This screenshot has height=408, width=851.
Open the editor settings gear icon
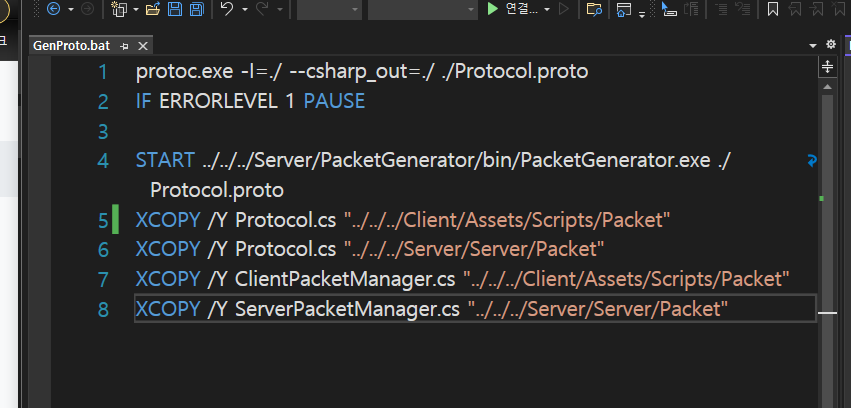click(x=830, y=44)
